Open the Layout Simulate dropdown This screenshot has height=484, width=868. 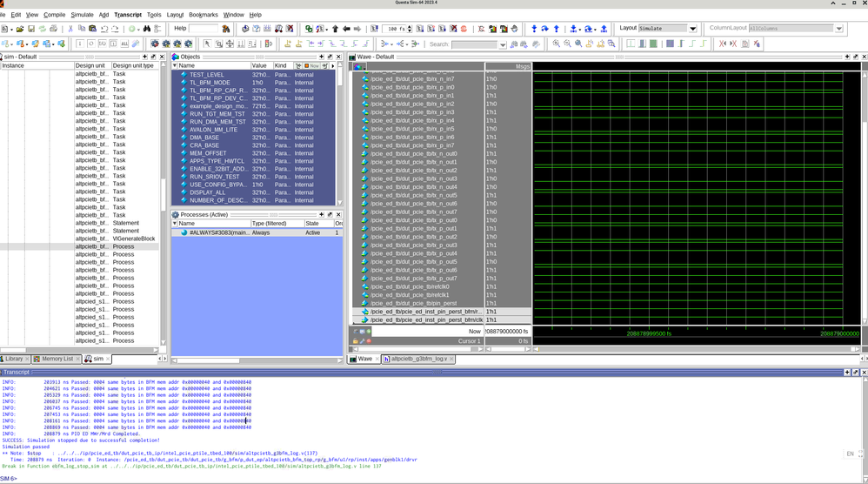tap(693, 29)
